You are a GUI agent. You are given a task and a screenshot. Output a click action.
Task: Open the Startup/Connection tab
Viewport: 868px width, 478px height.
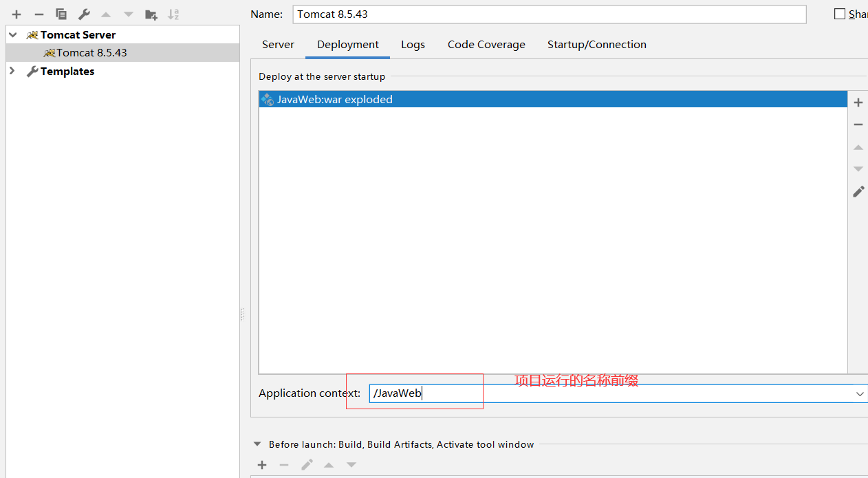597,45
